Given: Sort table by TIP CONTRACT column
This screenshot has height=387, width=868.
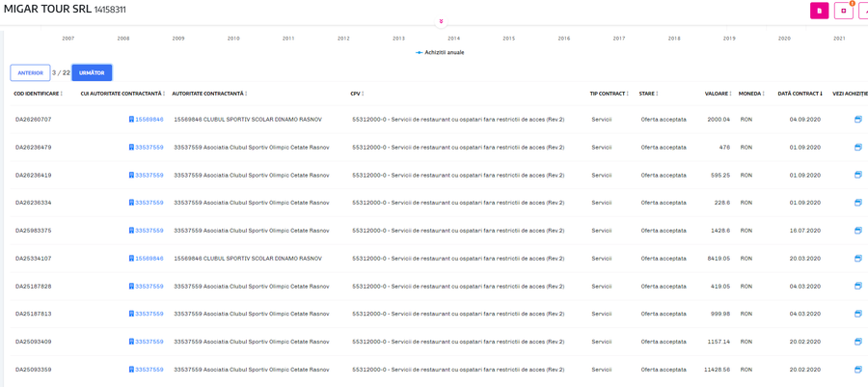Looking at the screenshot, I should (x=610, y=94).
